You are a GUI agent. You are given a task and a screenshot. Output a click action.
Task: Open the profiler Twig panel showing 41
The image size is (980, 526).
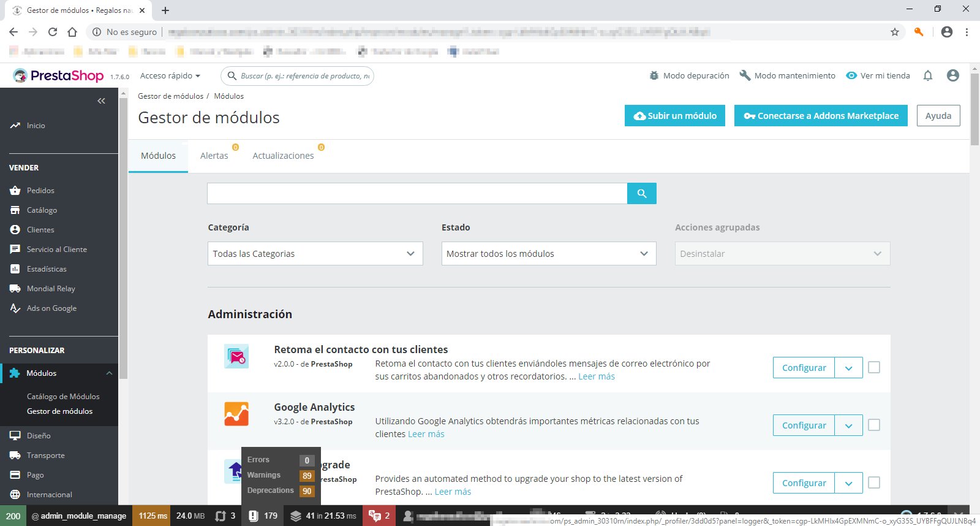point(323,516)
